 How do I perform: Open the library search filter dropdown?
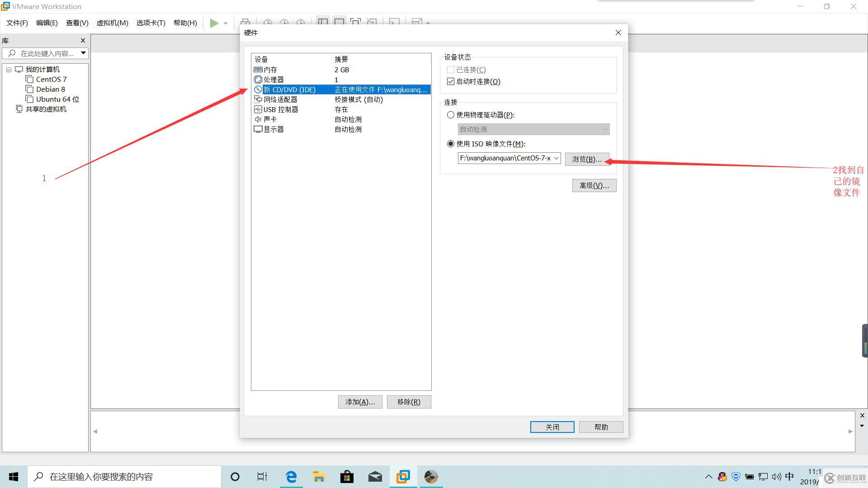click(83, 53)
